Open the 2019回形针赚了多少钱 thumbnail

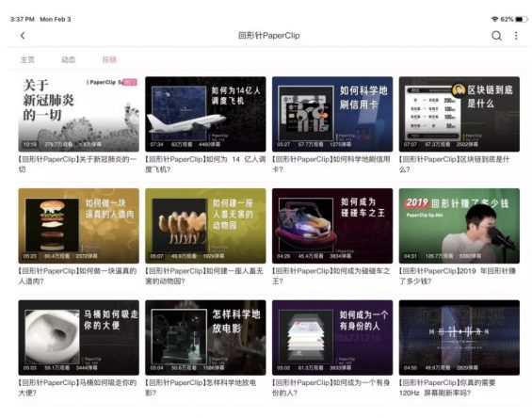click(459, 226)
